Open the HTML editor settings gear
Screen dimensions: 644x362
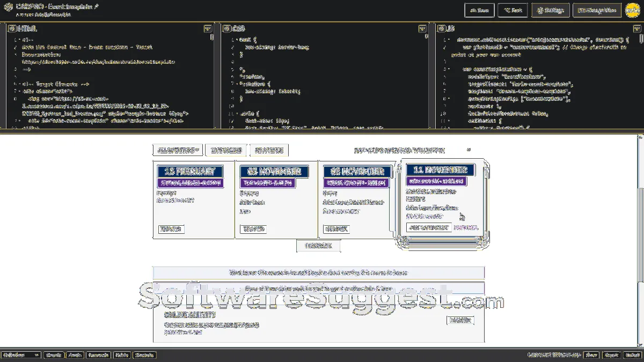(x=12, y=28)
